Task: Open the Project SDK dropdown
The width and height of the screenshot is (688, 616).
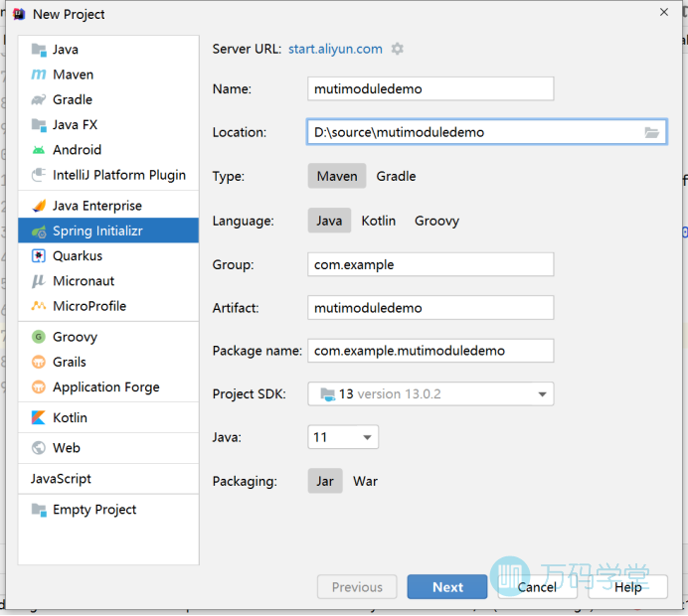Action: click(430, 393)
